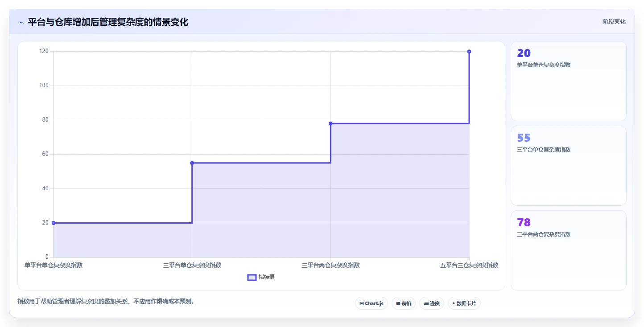The width and height of the screenshot is (644, 327).
Task: Click x-axis label 单平台单仓复杂度指数
Action: pos(54,265)
